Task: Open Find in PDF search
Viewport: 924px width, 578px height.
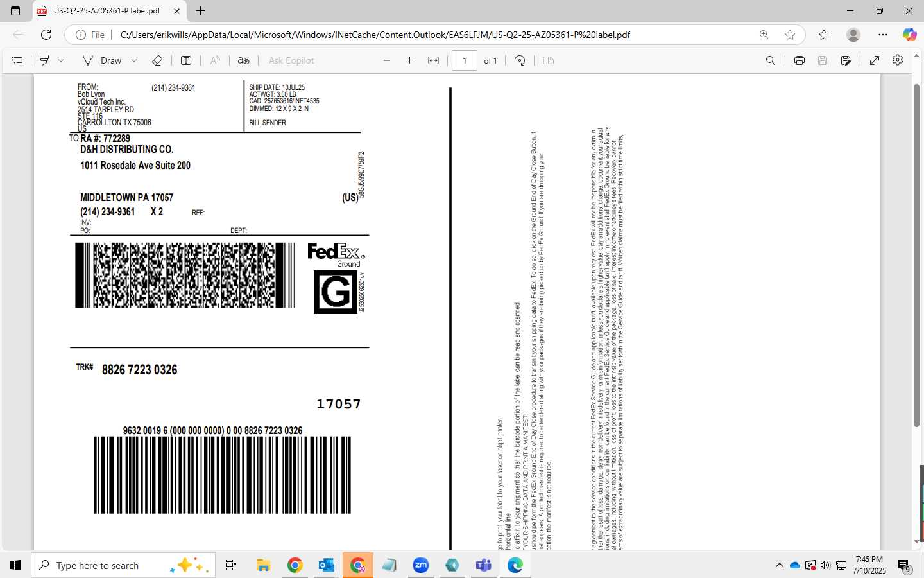Action: 771,60
